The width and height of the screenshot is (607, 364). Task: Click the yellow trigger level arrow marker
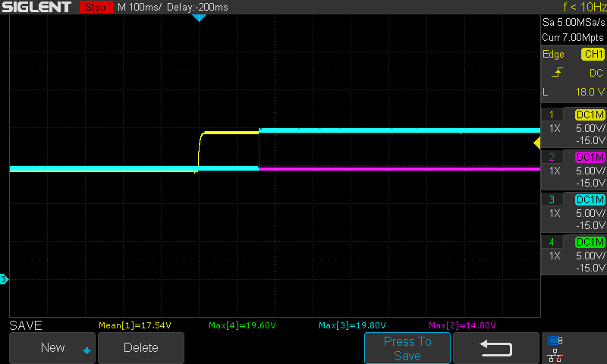click(537, 143)
